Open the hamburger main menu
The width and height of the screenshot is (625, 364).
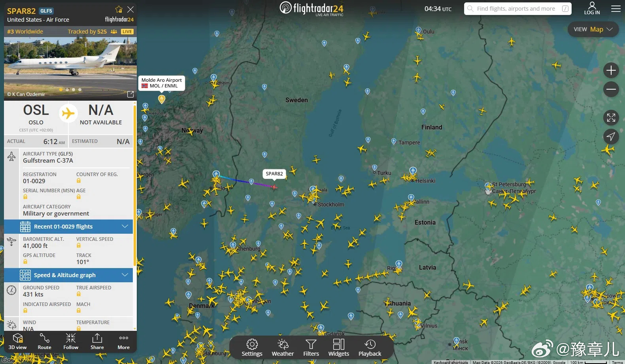point(616,9)
